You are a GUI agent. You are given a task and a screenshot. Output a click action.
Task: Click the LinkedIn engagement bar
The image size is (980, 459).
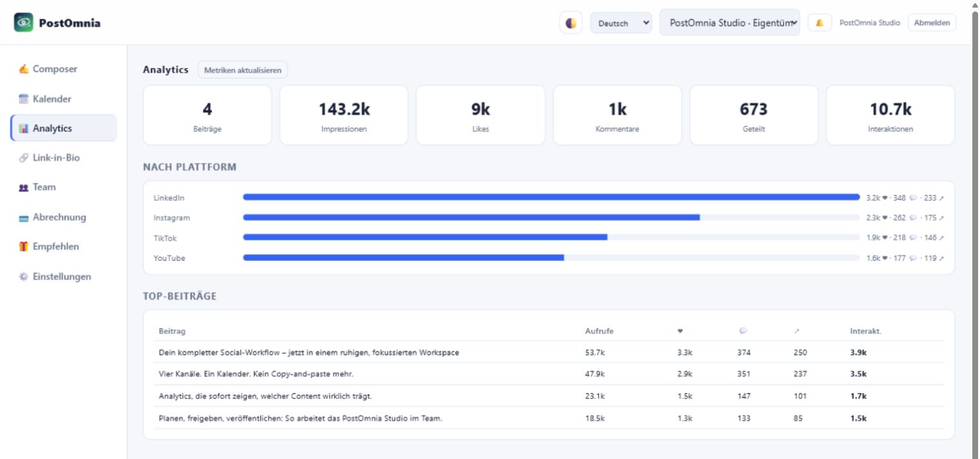[551, 197]
